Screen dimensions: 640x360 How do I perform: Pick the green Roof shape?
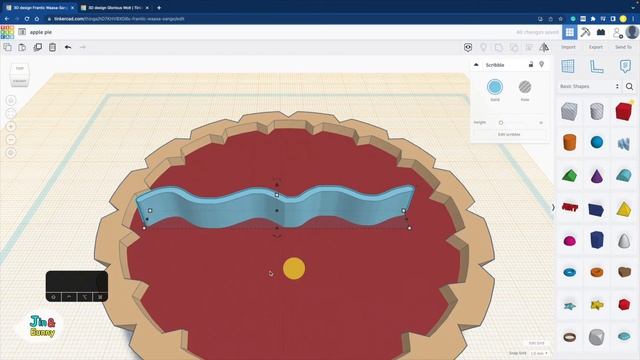(x=569, y=176)
